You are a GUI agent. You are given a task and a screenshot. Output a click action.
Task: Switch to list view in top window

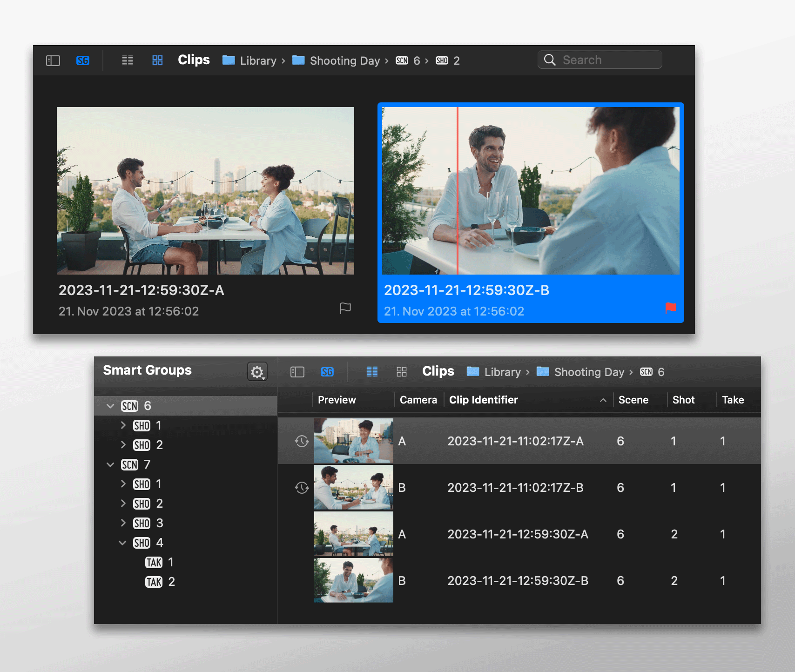(x=128, y=60)
